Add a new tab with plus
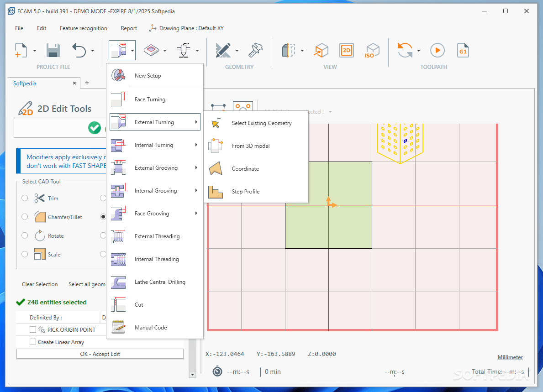 87,83
